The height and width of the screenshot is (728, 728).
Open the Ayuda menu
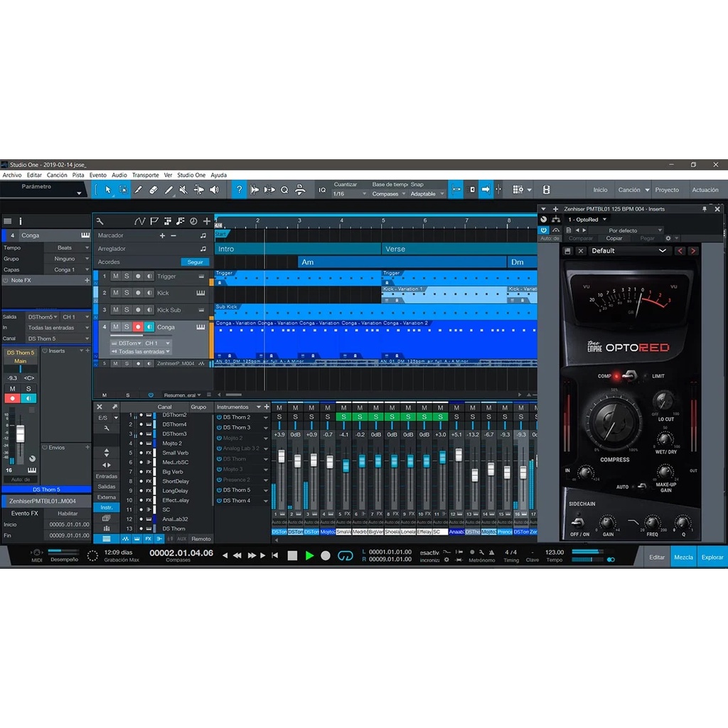coord(219,175)
